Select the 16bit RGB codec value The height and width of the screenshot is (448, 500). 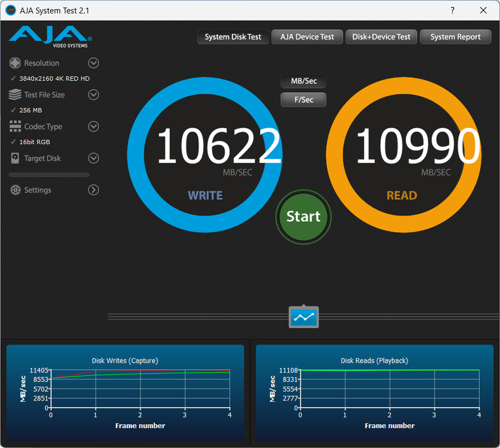point(35,142)
